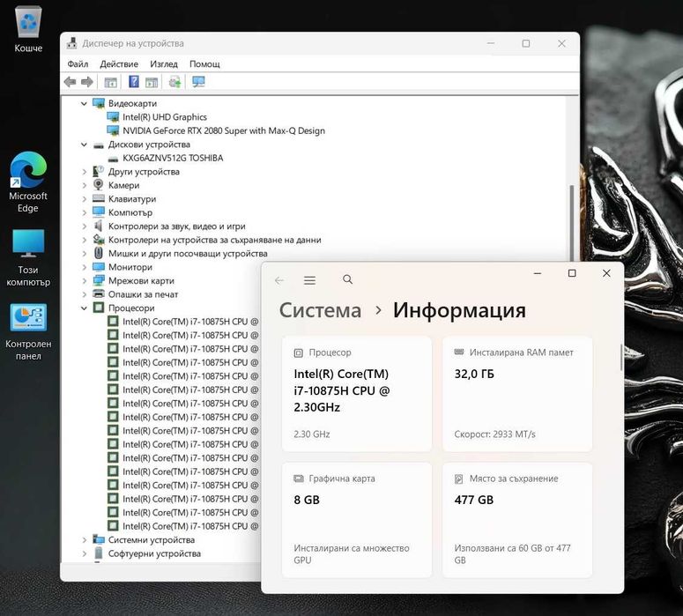Click the Settings window vertical scrollbar
683x616 pixels.
pos(621,357)
